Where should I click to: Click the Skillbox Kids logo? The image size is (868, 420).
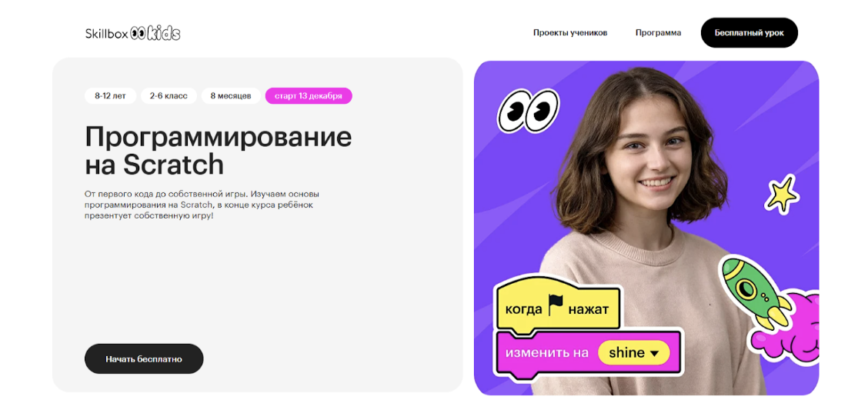point(133,33)
